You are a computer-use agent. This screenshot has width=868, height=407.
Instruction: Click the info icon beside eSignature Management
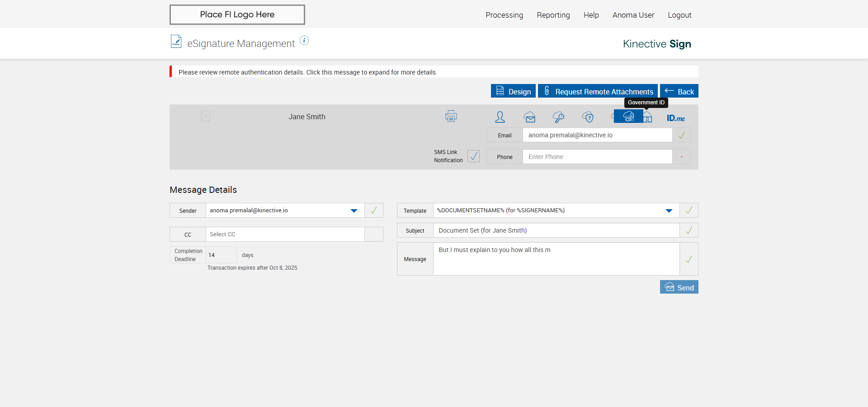coord(305,41)
